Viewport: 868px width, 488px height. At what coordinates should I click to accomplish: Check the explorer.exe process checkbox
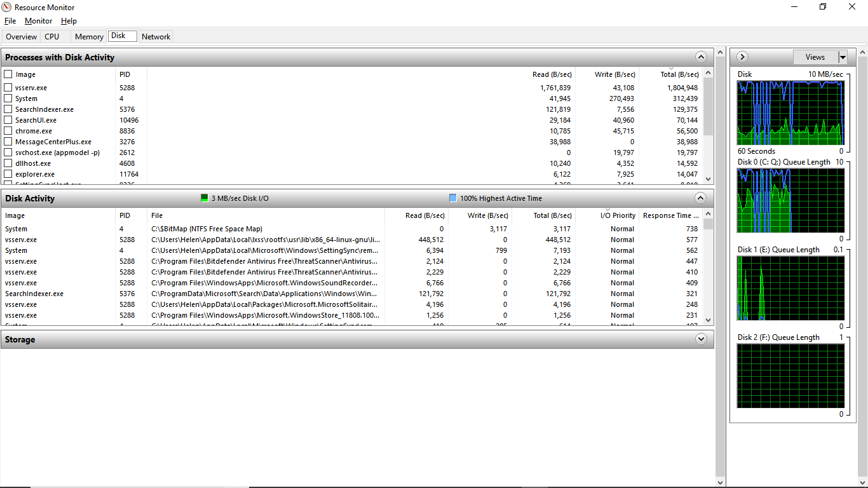pos(8,174)
